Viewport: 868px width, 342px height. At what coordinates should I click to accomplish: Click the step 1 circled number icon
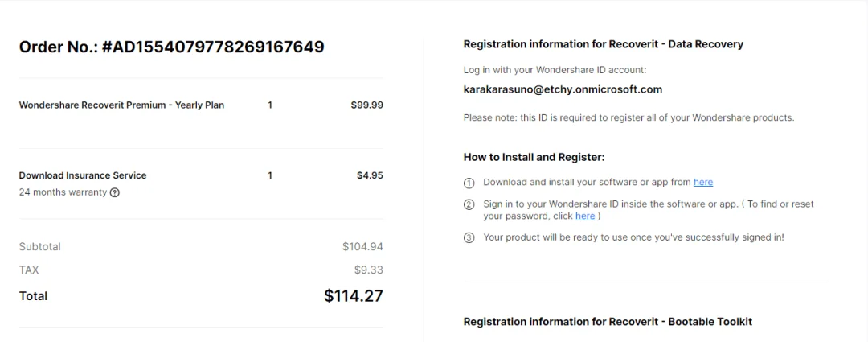pyautogui.click(x=469, y=183)
